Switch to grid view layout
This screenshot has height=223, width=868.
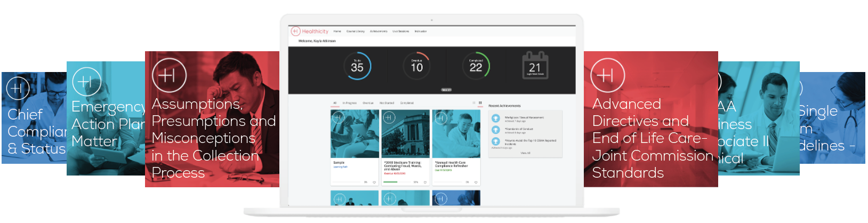tap(480, 103)
